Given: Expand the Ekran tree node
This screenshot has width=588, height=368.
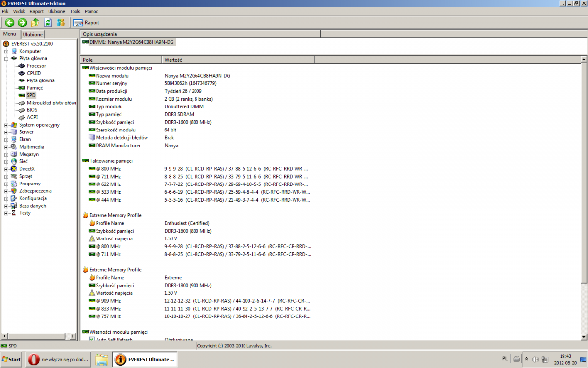Looking at the screenshot, I should point(6,139).
